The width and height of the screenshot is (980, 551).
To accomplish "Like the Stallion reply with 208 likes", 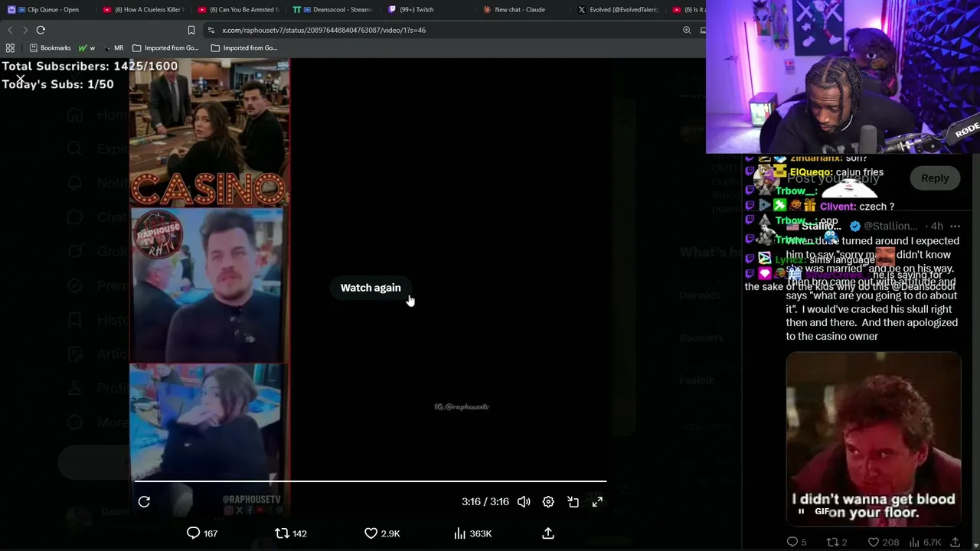I will [885, 542].
